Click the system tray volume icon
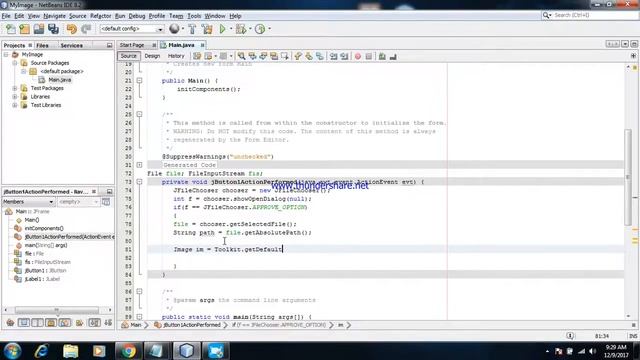Image resolution: width=640 pixels, height=360 pixels. coord(592,351)
